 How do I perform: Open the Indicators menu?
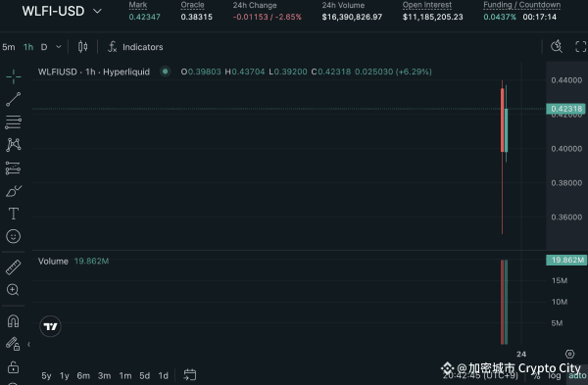coord(135,47)
